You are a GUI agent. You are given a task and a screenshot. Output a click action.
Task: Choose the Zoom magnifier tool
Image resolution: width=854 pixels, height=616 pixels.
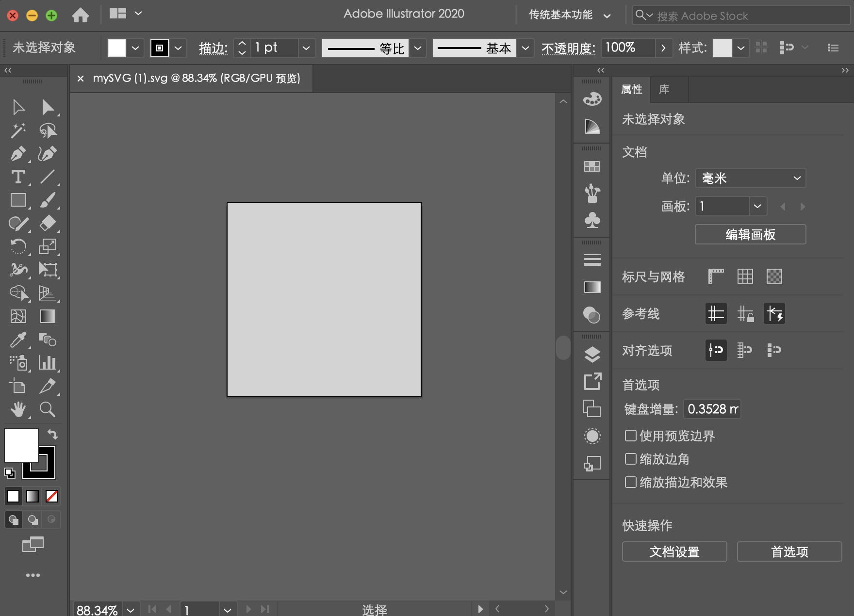(x=48, y=409)
